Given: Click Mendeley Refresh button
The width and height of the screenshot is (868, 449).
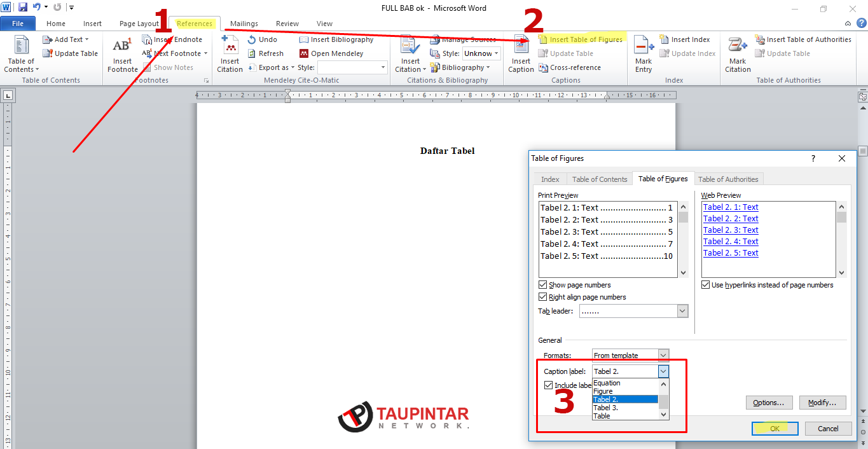Looking at the screenshot, I should point(265,53).
